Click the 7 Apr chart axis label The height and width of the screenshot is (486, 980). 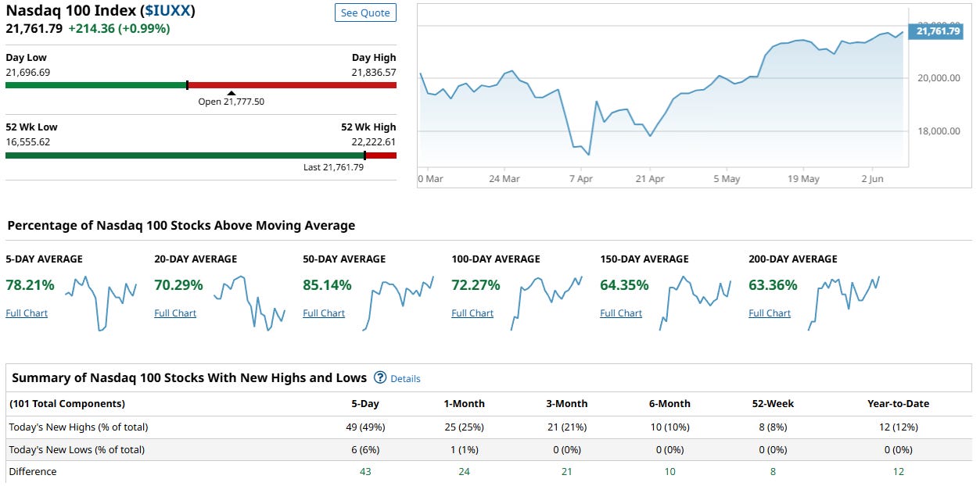point(581,179)
